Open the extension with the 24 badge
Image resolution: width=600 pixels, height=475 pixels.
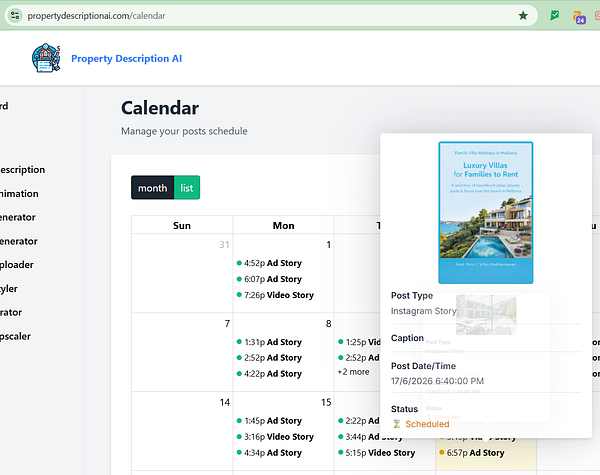click(579, 17)
